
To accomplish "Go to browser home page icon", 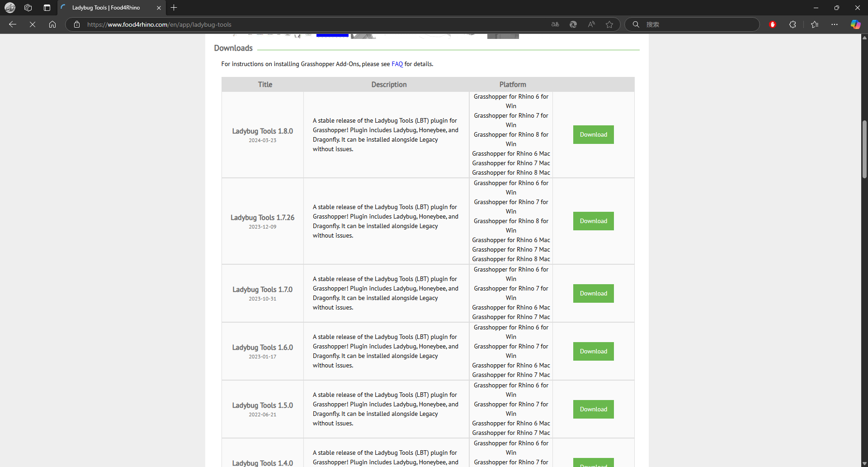I will pos(52,24).
